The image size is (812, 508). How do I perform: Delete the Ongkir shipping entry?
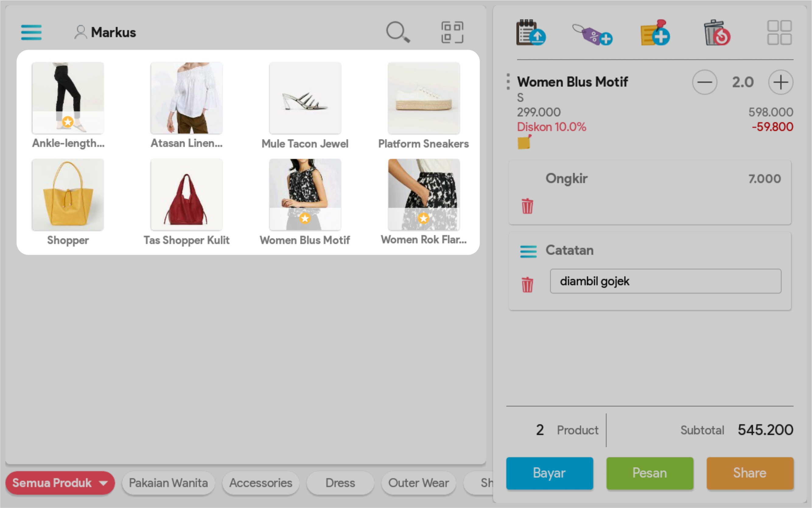(x=527, y=206)
